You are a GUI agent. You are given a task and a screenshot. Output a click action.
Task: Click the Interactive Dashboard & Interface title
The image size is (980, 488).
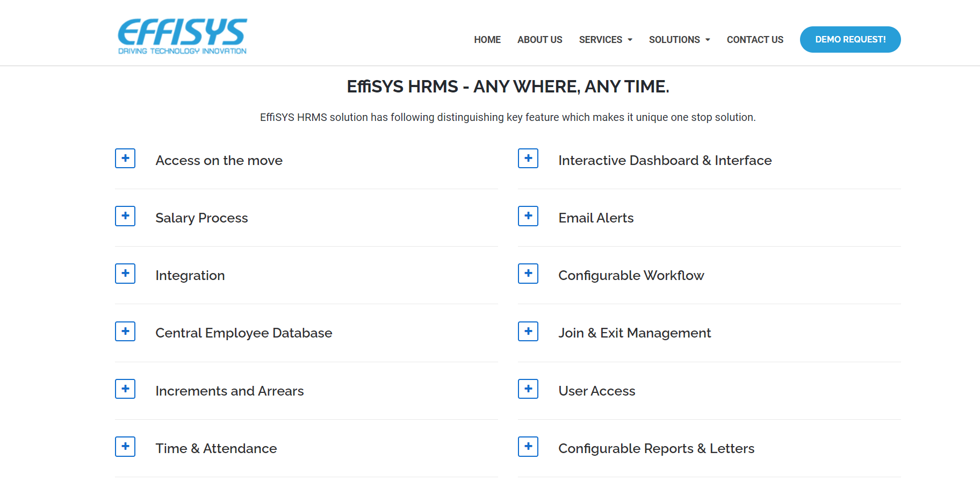pyautogui.click(x=665, y=161)
